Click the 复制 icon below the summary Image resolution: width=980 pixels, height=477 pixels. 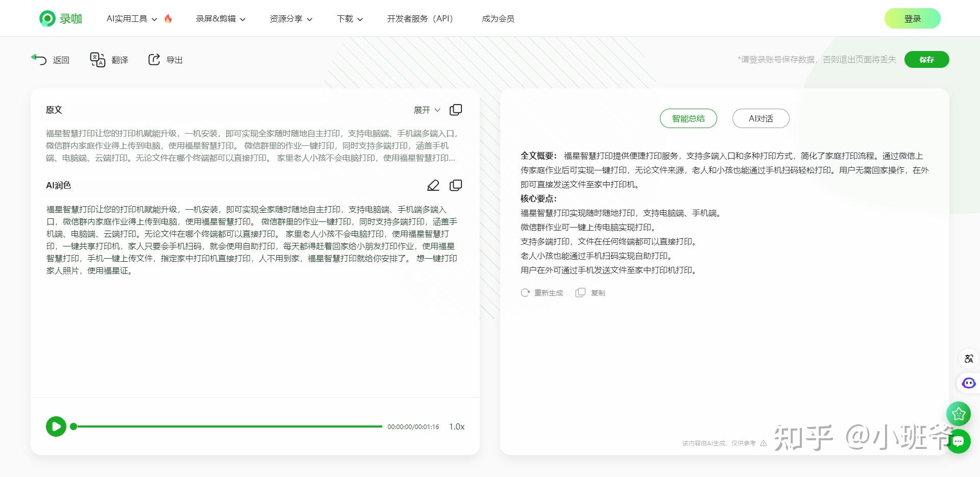click(580, 293)
